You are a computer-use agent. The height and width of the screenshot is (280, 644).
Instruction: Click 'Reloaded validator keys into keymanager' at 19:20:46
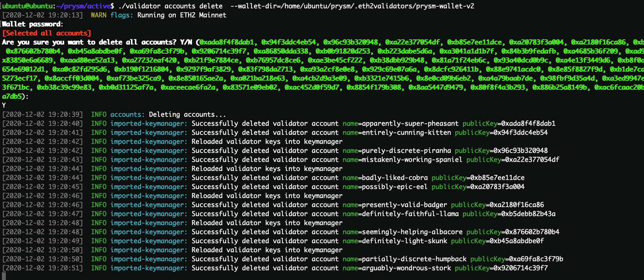pyautogui.click(x=267, y=196)
